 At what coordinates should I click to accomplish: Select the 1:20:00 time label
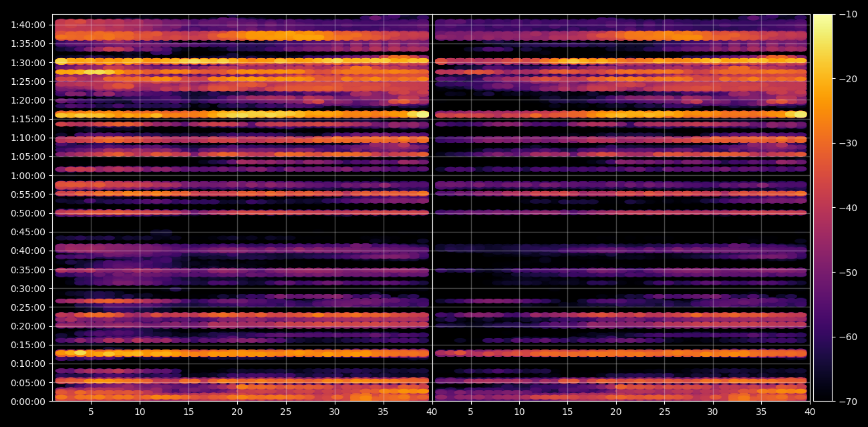(28, 100)
